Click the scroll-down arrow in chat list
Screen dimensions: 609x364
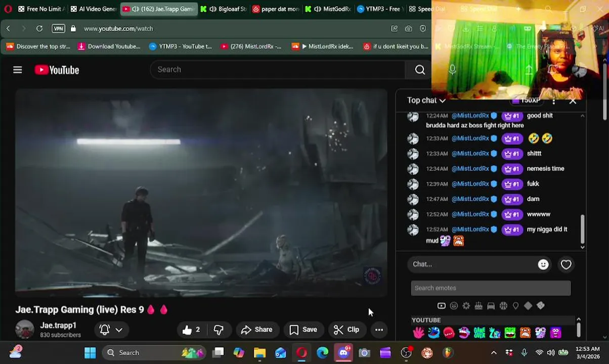pyautogui.click(x=582, y=247)
